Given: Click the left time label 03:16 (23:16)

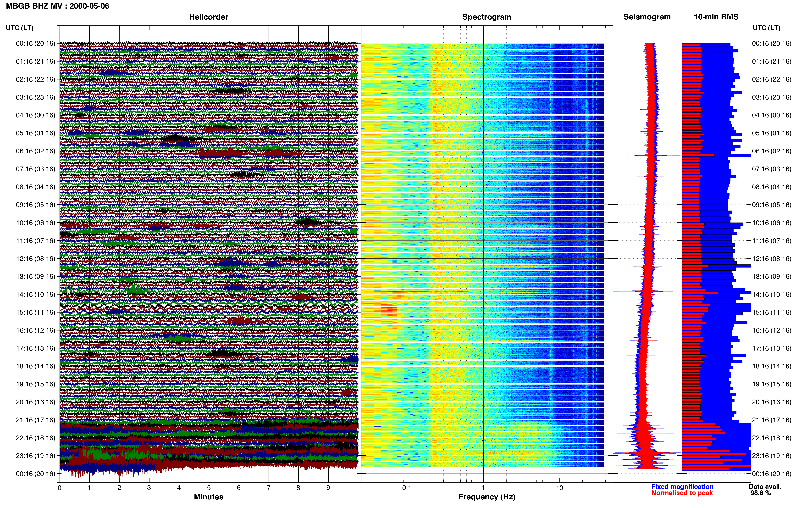Looking at the screenshot, I should (36, 97).
